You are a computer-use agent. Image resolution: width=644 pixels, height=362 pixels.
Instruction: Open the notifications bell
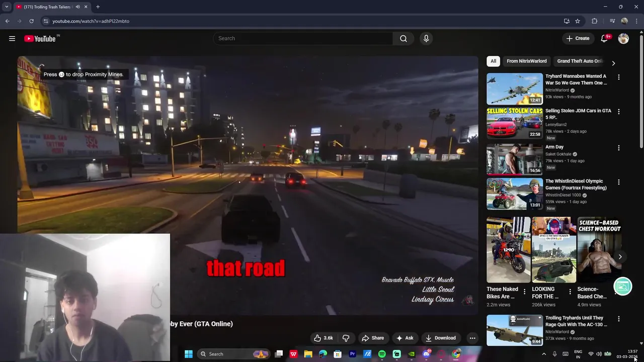click(605, 39)
